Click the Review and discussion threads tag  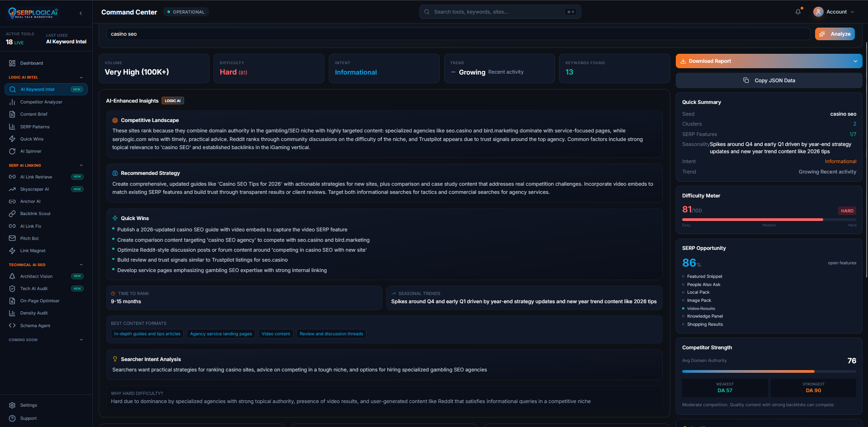point(331,334)
